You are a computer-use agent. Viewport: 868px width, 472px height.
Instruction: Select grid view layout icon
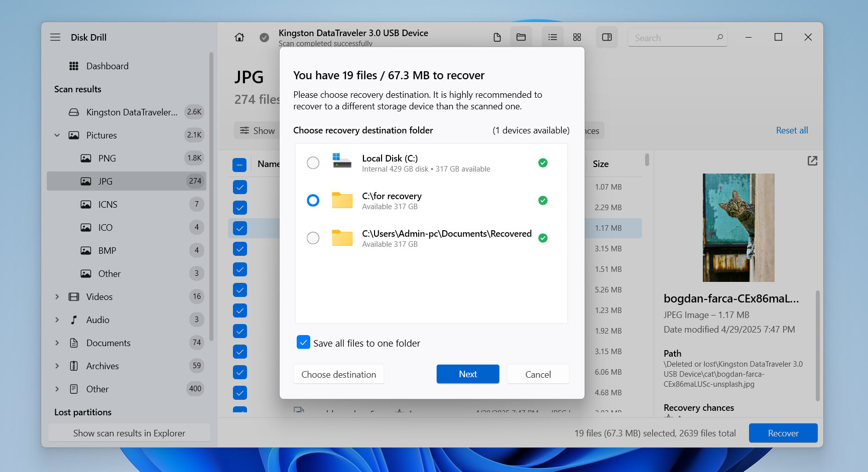577,37
